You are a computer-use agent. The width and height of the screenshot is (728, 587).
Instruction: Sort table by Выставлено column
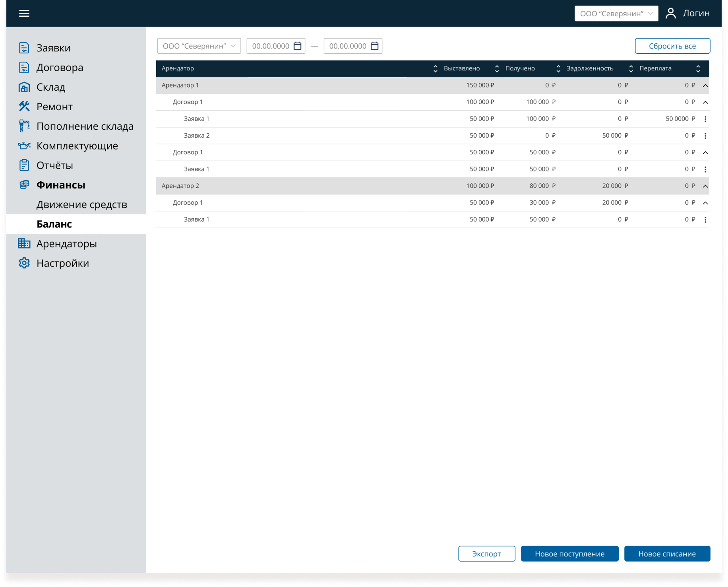(x=496, y=69)
